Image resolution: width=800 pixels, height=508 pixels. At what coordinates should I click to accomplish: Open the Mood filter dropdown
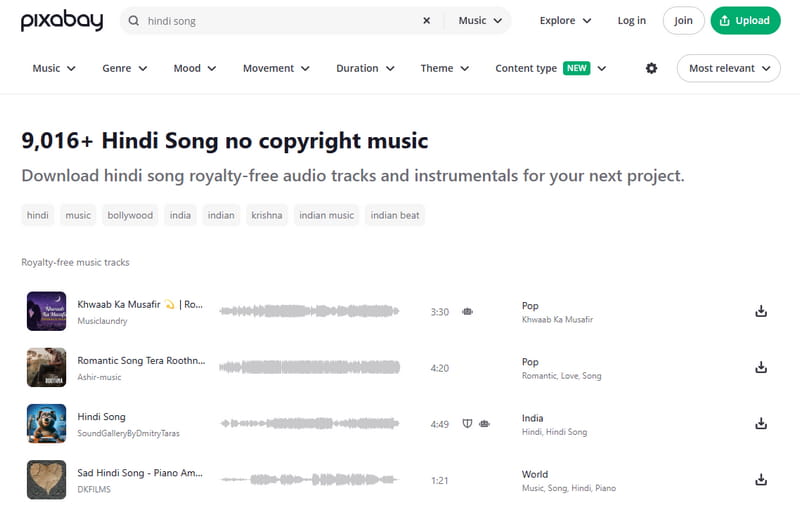(195, 68)
